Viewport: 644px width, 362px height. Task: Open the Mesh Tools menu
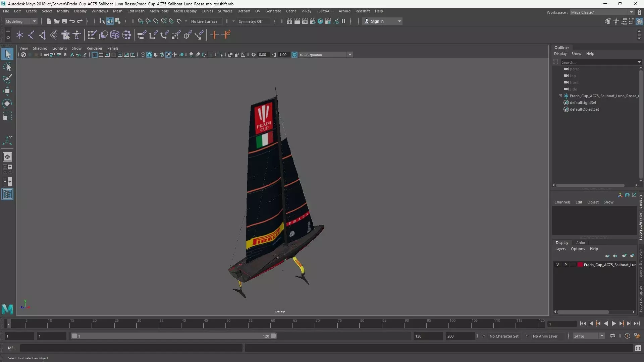pyautogui.click(x=159, y=11)
